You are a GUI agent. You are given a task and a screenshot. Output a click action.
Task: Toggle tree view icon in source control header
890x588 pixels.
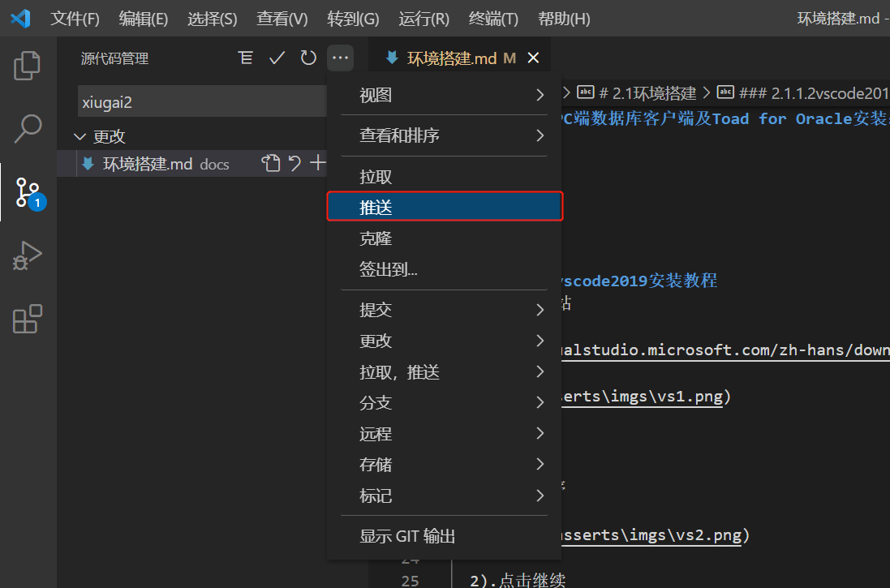click(x=246, y=58)
